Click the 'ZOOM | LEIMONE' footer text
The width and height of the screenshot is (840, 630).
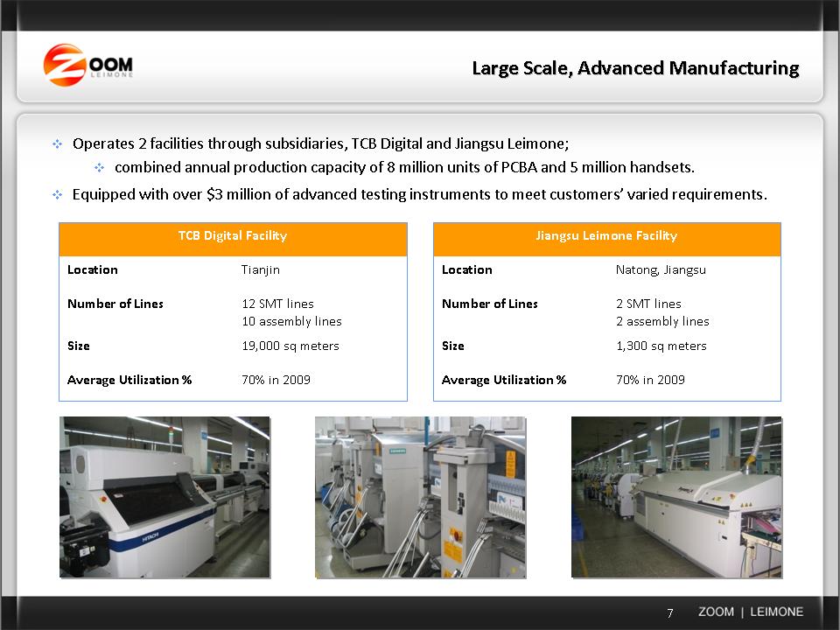pos(750,612)
